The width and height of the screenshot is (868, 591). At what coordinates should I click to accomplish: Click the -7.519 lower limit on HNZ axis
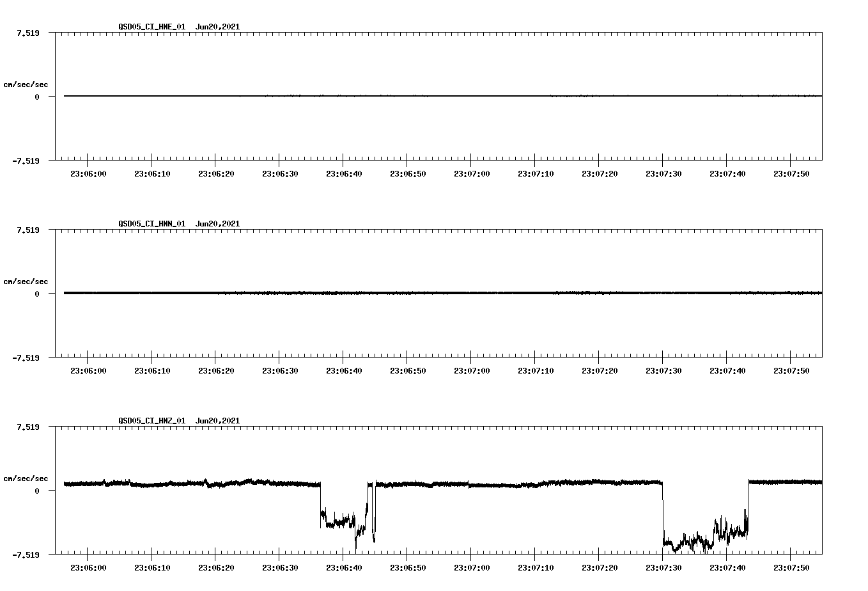26,555
